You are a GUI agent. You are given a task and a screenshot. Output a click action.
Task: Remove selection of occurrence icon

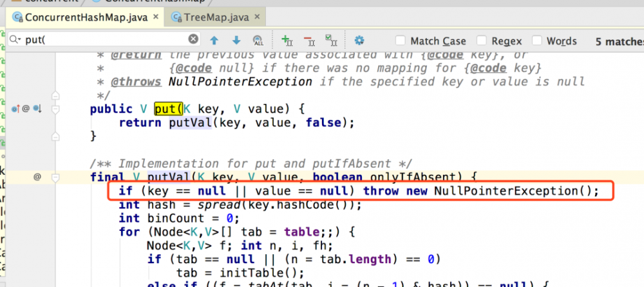coord(309,40)
